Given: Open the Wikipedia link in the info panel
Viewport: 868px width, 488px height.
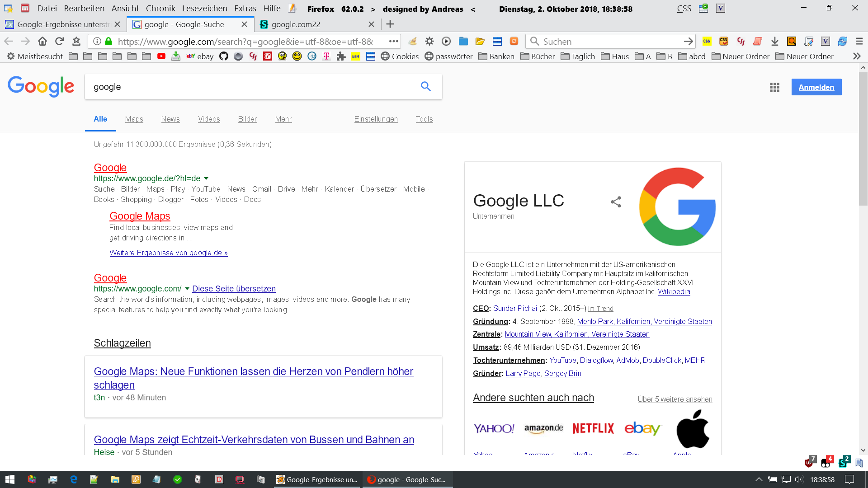Looking at the screenshot, I should pyautogui.click(x=674, y=292).
